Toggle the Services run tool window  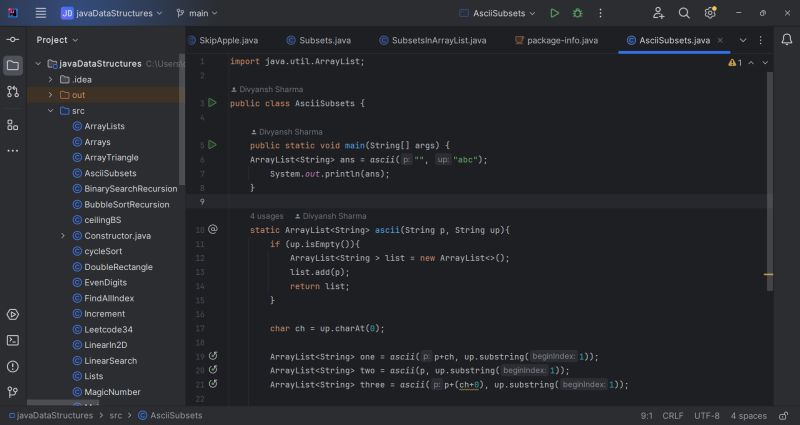pos(13,314)
